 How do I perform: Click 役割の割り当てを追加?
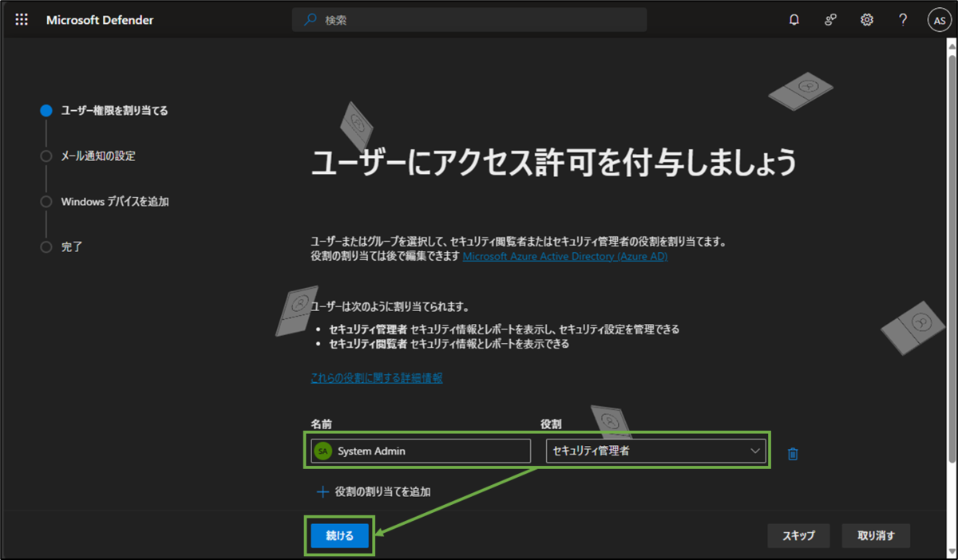click(x=383, y=492)
